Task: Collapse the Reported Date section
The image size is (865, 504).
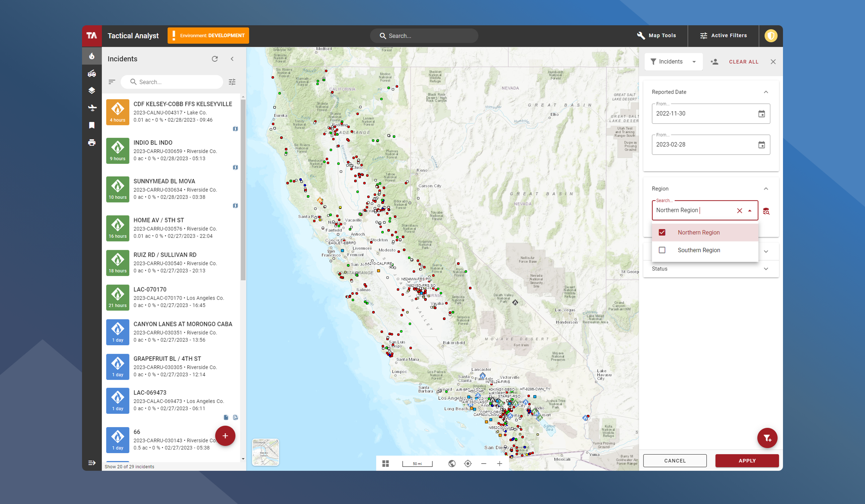Action: pyautogui.click(x=766, y=92)
